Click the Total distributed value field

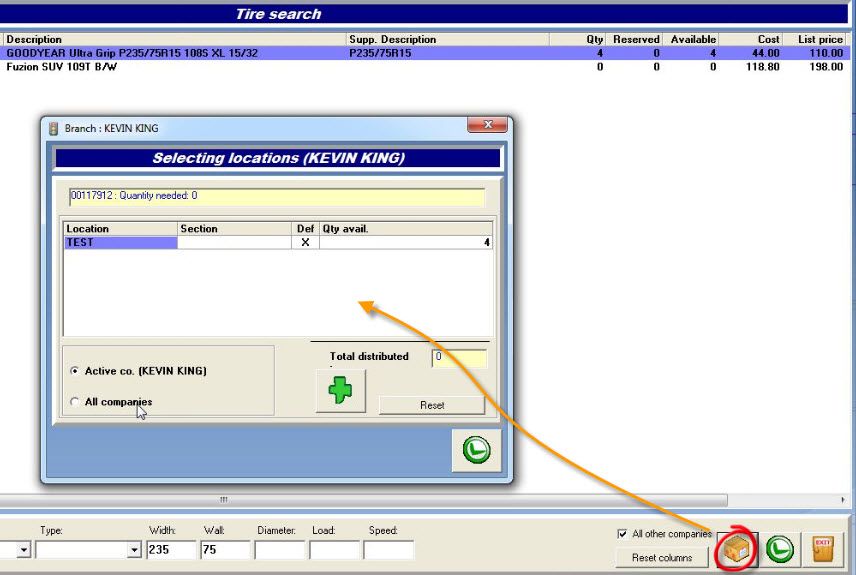coord(459,358)
